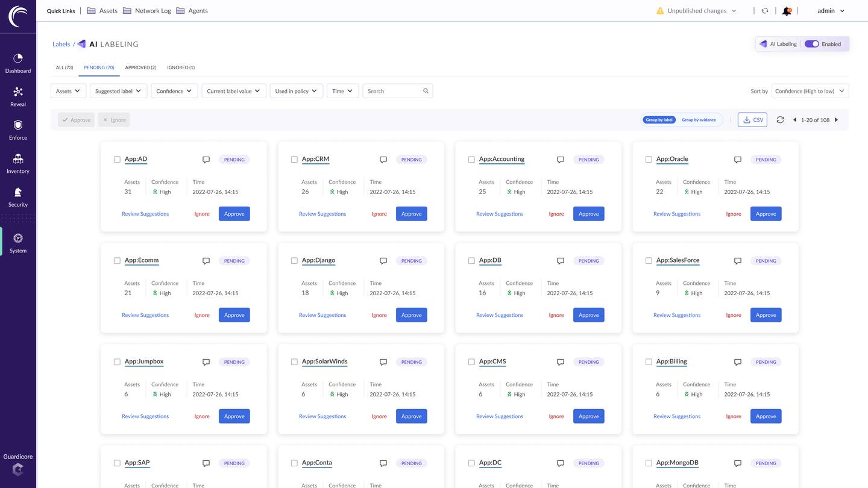Open the Security sidebar section
The width and height of the screenshot is (868, 488).
click(x=18, y=196)
